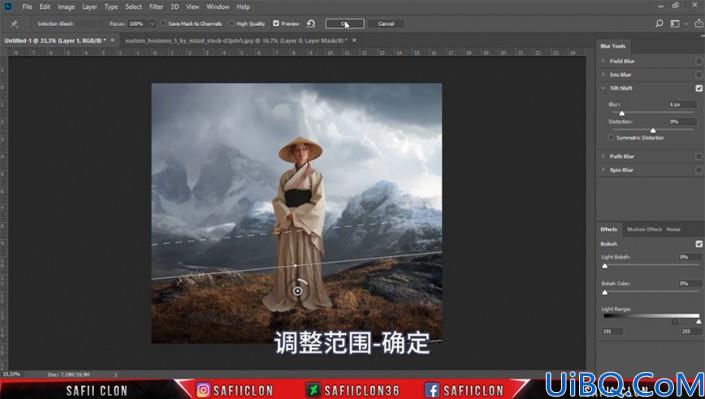Viewport: 705px width, 399px height.
Task: Toggle Save Mask to Channels checkbox
Action: point(163,23)
